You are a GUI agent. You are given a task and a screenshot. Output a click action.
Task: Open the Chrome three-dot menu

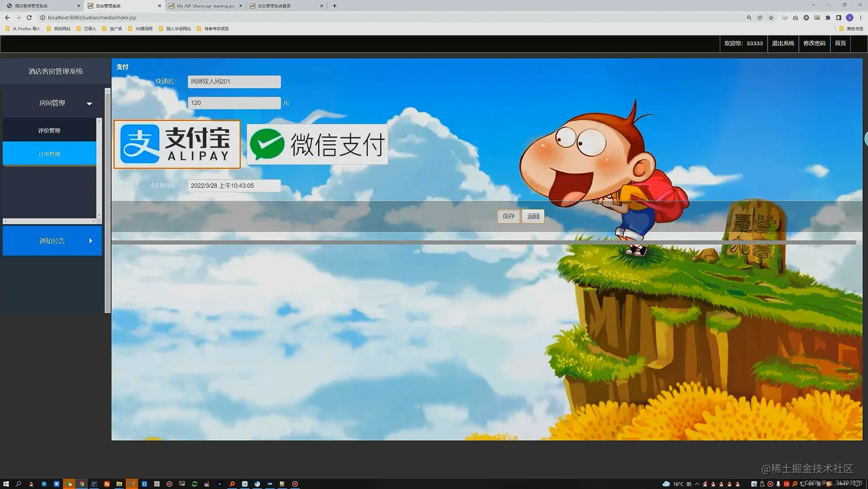coord(861,18)
